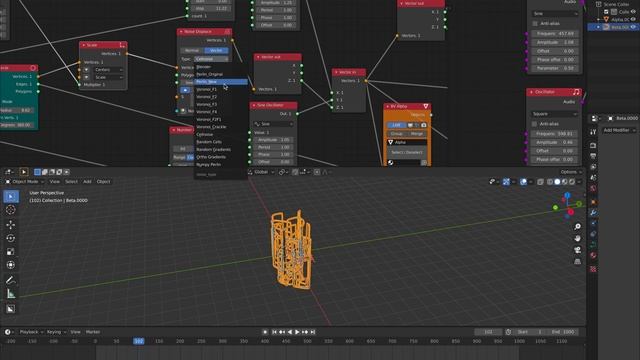
Task: Open the Render properties tab
Action: coord(593,146)
